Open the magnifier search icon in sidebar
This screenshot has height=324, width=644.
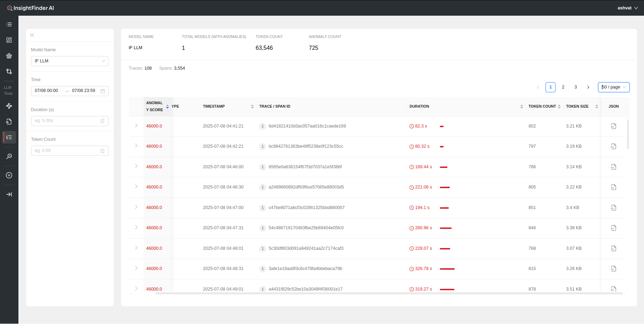pos(9,156)
